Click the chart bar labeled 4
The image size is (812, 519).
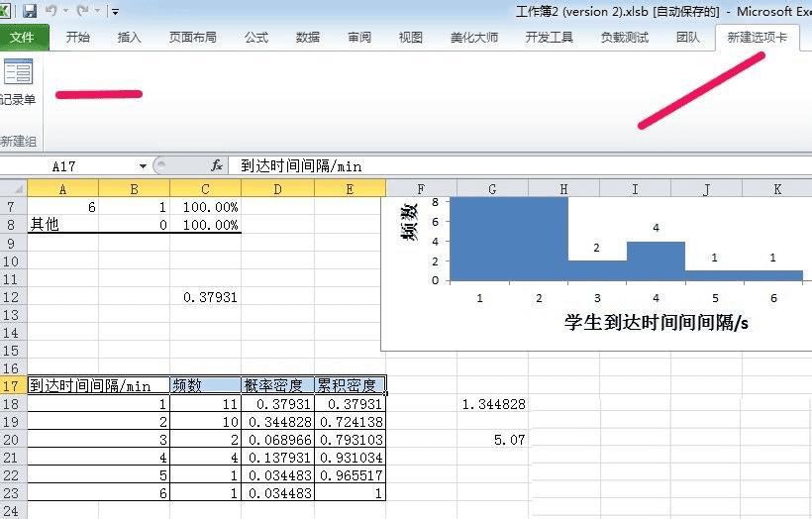[656, 261]
